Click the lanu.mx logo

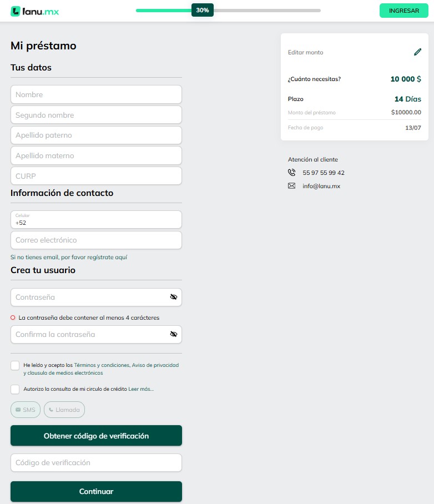pos(35,11)
